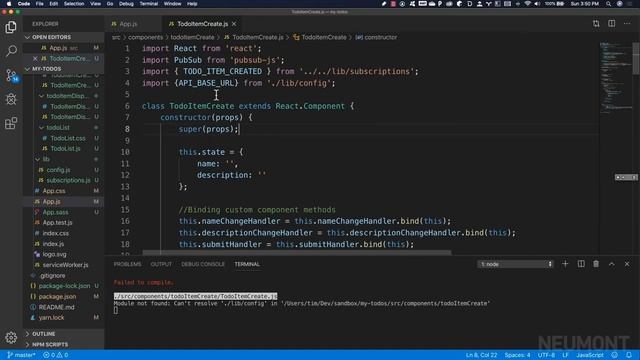Open the Debug menu
This screenshot has height=360, width=640.
[126, 4]
